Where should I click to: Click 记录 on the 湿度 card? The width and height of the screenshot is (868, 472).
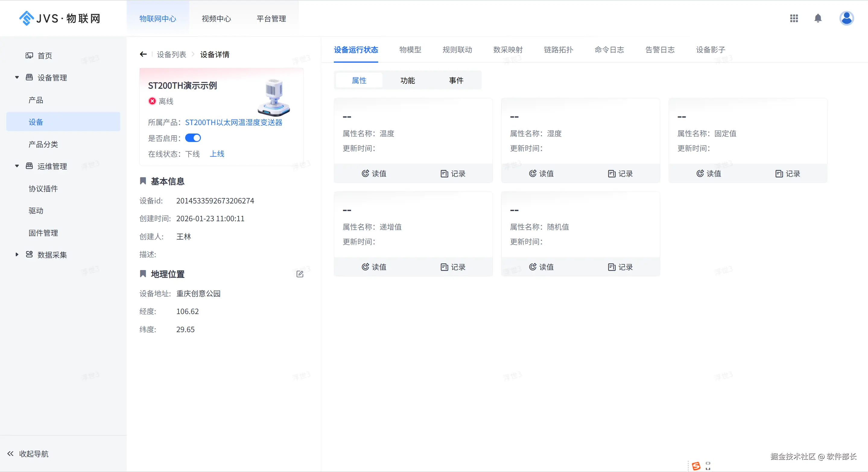[620, 173]
